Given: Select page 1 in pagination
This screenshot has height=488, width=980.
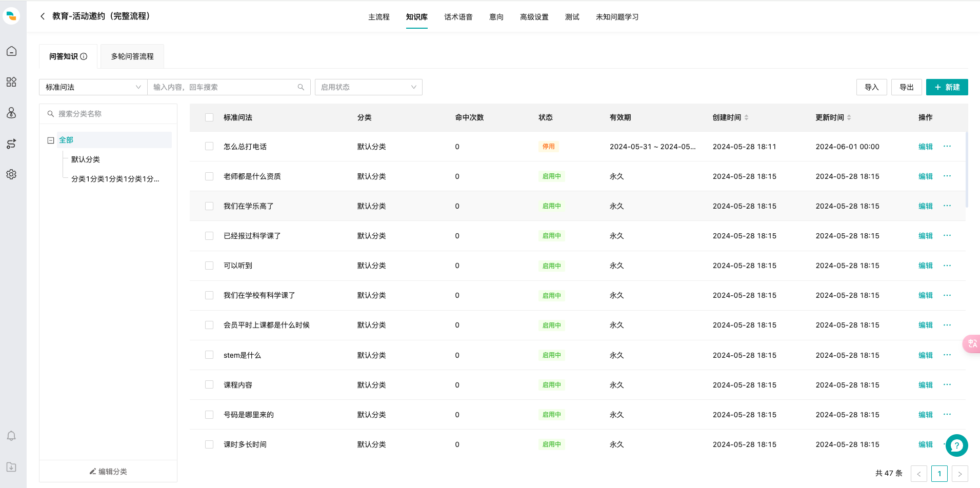Looking at the screenshot, I should 939,474.
